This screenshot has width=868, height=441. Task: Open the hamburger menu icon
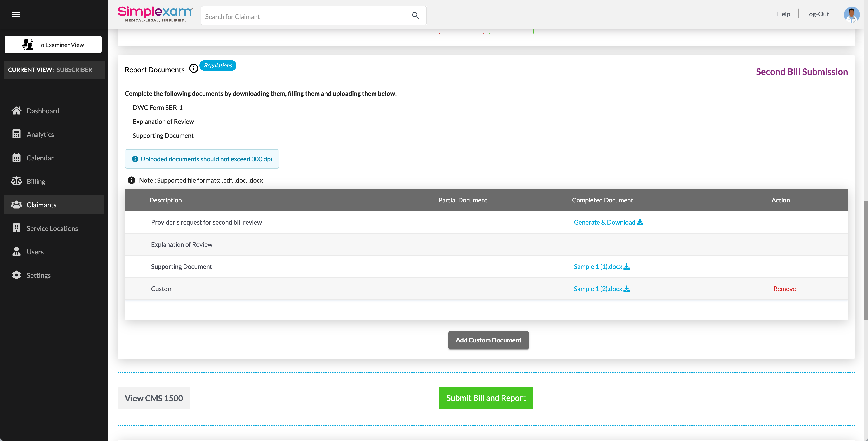pos(16,14)
